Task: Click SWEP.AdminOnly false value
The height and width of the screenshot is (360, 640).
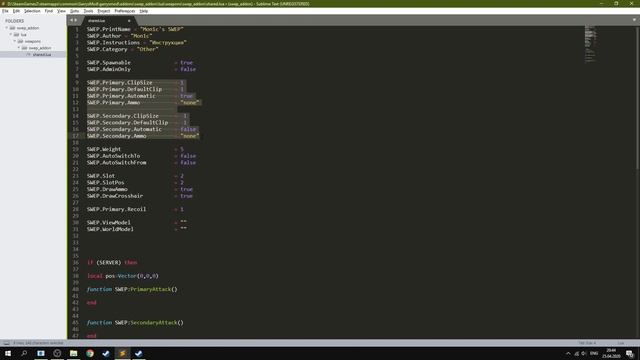Action: [188, 69]
